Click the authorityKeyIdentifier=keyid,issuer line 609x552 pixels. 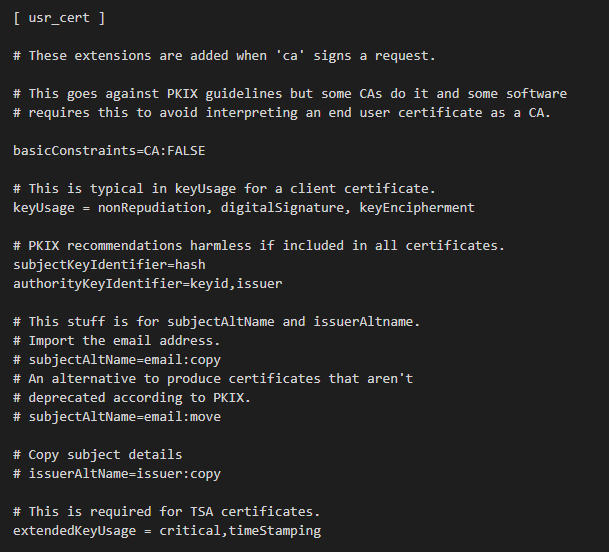tap(148, 284)
